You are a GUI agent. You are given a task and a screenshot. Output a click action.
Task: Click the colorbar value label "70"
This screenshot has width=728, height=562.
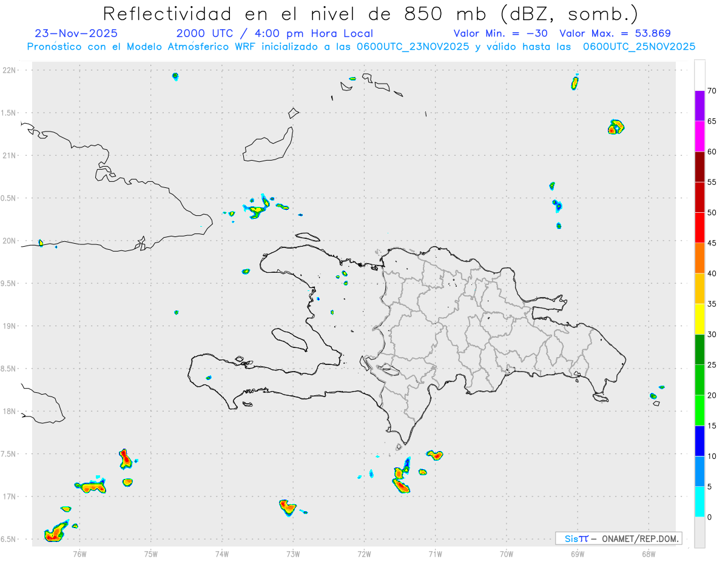pos(712,91)
